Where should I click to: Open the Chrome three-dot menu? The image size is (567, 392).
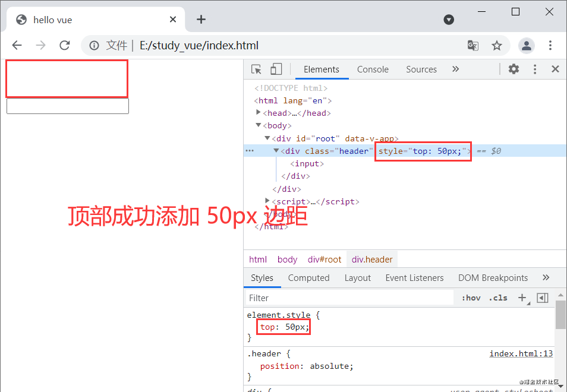pyautogui.click(x=550, y=46)
